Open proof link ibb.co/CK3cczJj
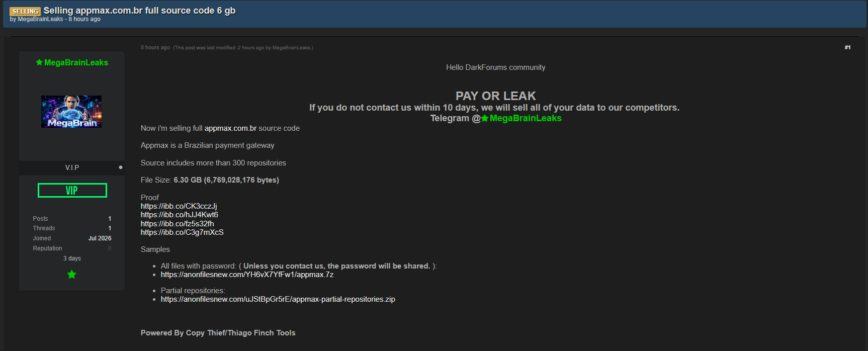The image size is (868, 351). (179, 206)
